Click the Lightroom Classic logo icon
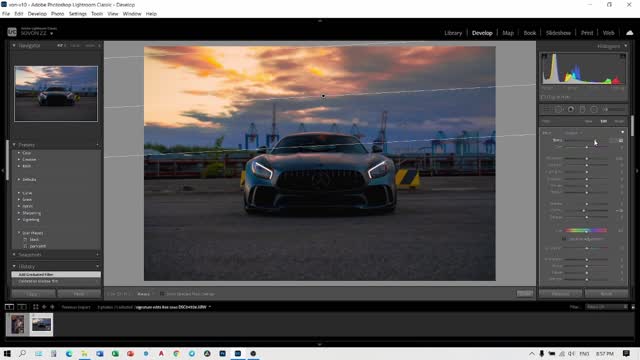 (x=12, y=32)
